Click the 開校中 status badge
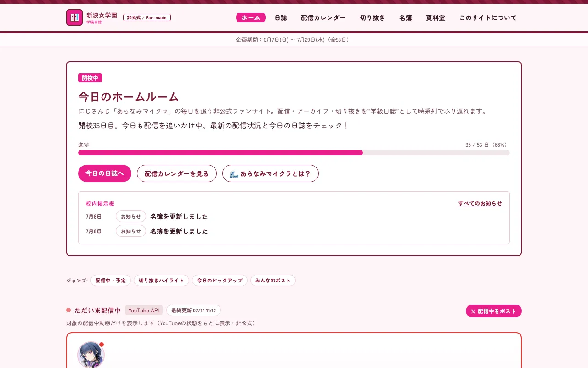The width and height of the screenshot is (588, 368). point(90,78)
